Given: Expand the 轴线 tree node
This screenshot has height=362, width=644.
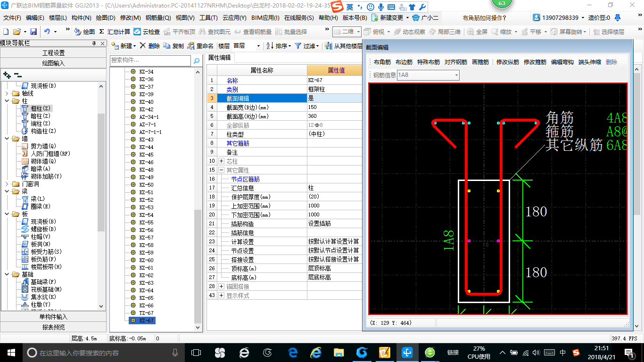Looking at the screenshot, I should 7,93.
